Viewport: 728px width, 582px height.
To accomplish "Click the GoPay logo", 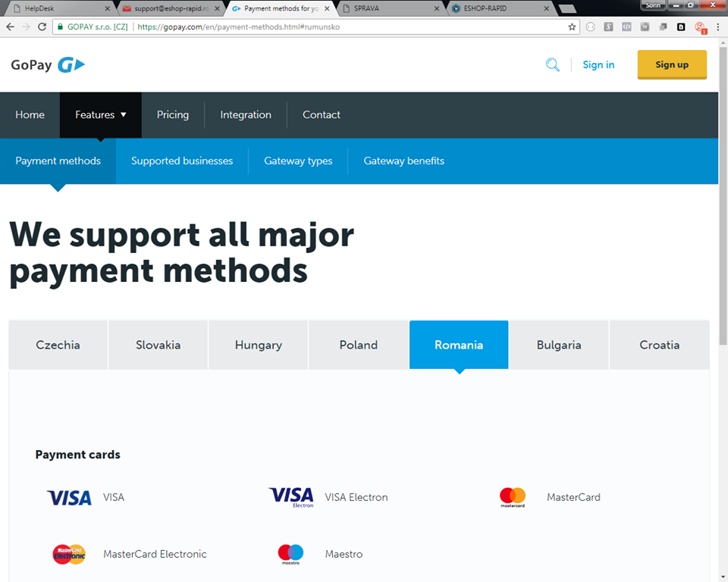I will (48, 65).
